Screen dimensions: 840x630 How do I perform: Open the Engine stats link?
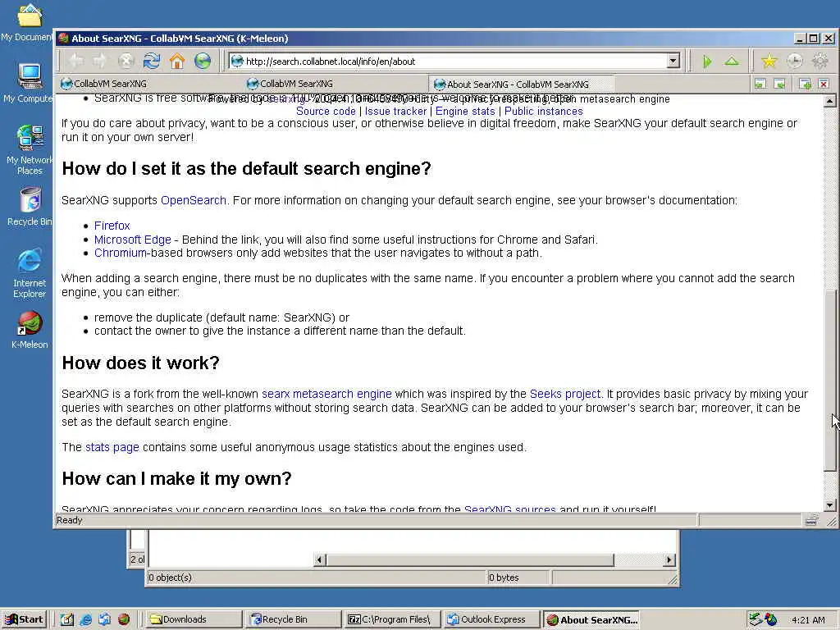tap(465, 111)
